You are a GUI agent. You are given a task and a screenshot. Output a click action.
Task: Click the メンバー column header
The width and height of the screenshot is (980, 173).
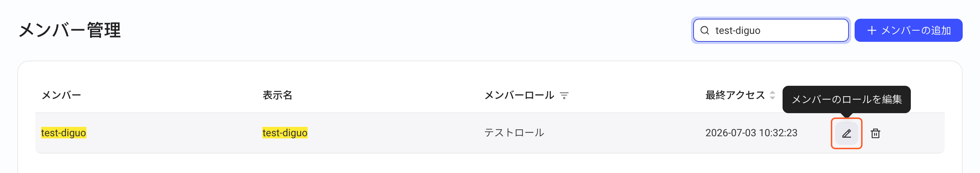click(x=61, y=95)
